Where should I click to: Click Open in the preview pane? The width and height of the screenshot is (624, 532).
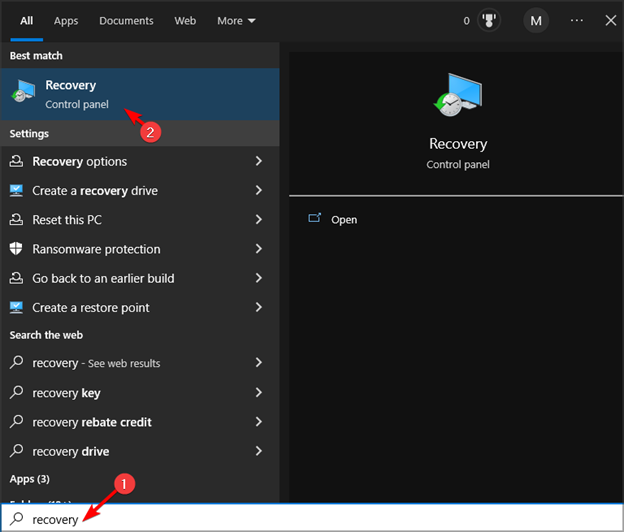pos(344,220)
